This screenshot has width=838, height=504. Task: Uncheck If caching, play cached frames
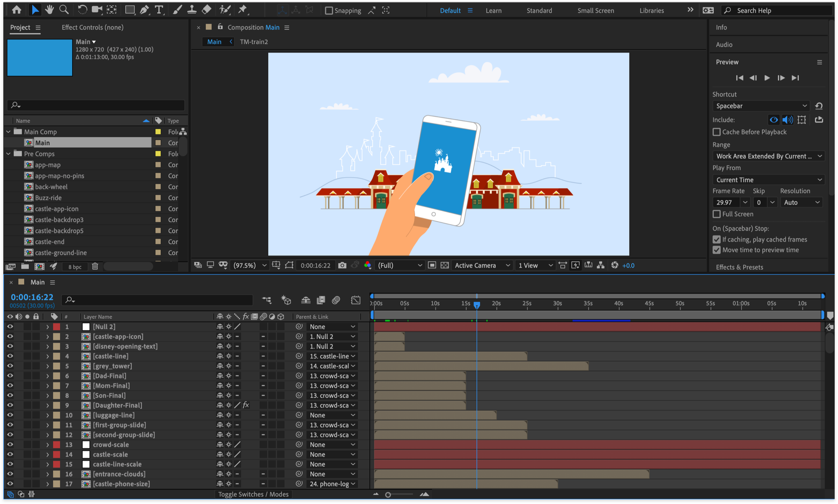pos(717,239)
